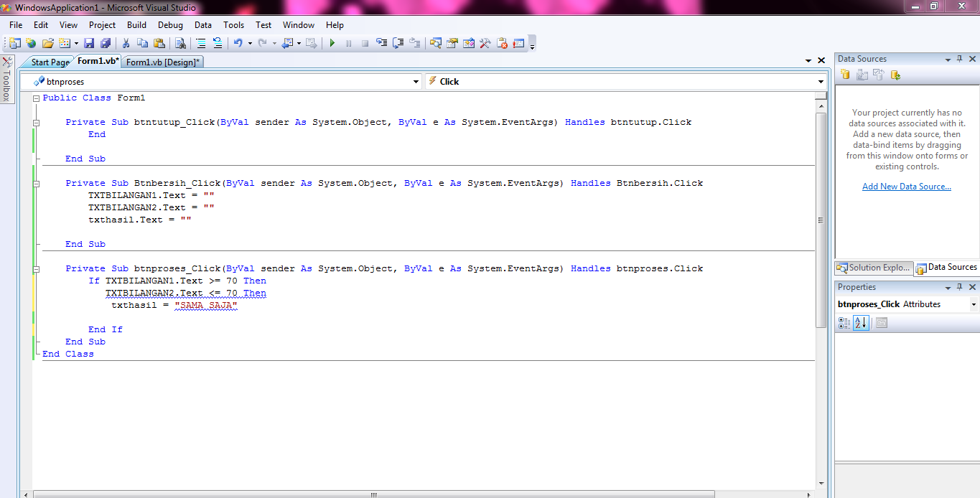980x498 pixels.
Task: Select the Start Page tab
Action: tap(49, 61)
